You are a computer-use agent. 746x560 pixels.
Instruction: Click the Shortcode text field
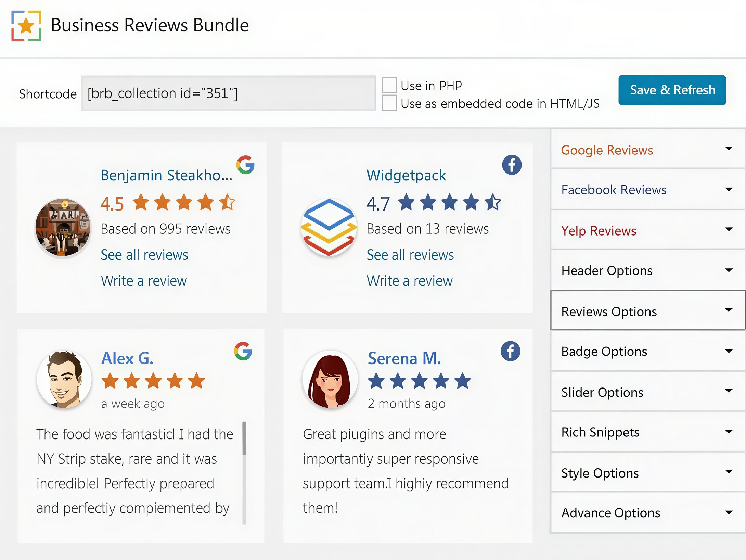point(229,93)
